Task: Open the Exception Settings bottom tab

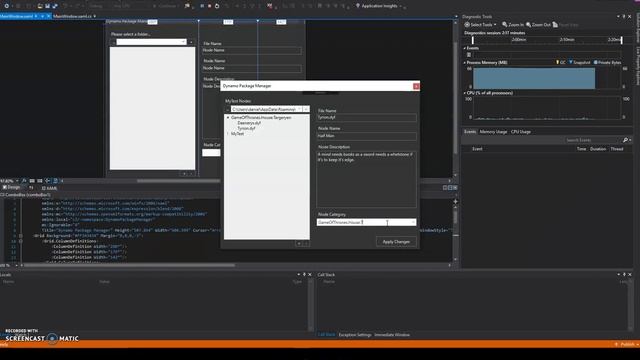Action: [355, 335]
